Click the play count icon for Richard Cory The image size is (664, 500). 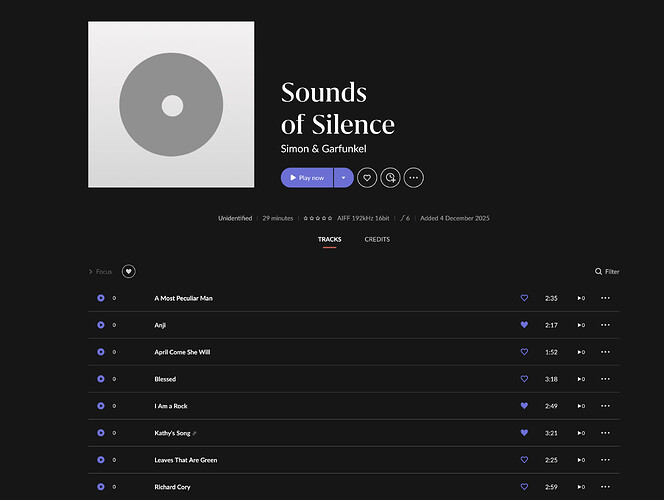click(581, 487)
